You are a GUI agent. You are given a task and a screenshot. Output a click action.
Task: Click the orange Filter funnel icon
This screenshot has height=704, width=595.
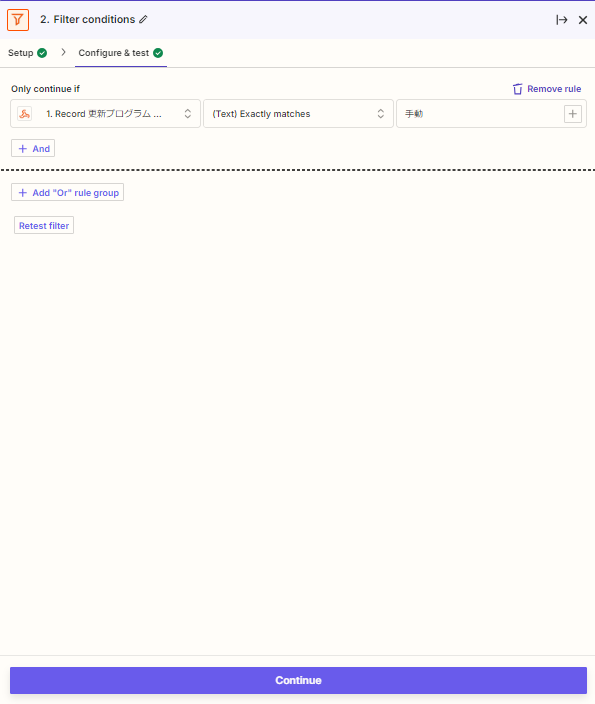pyautogui.click(x=18, y=20)
